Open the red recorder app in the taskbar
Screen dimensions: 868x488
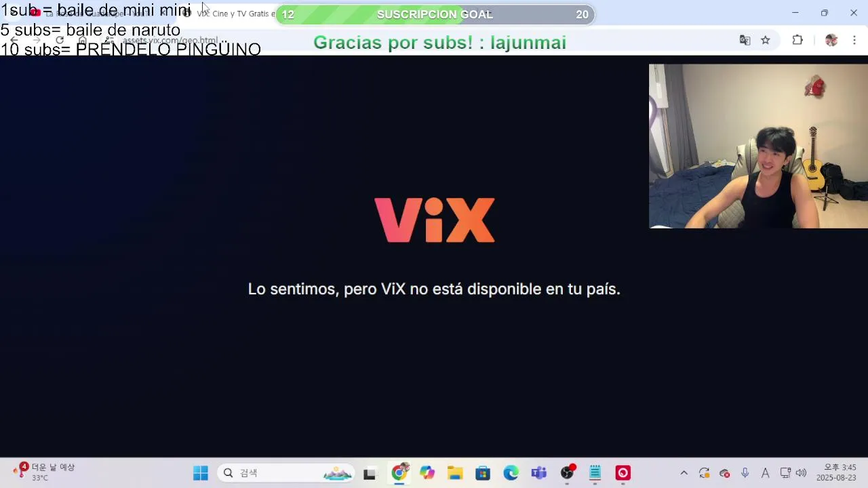(623, 473)
